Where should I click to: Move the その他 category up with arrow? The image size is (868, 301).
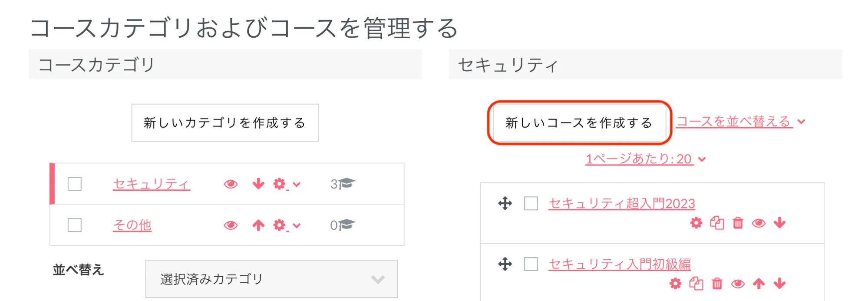(x=258, y=225)
